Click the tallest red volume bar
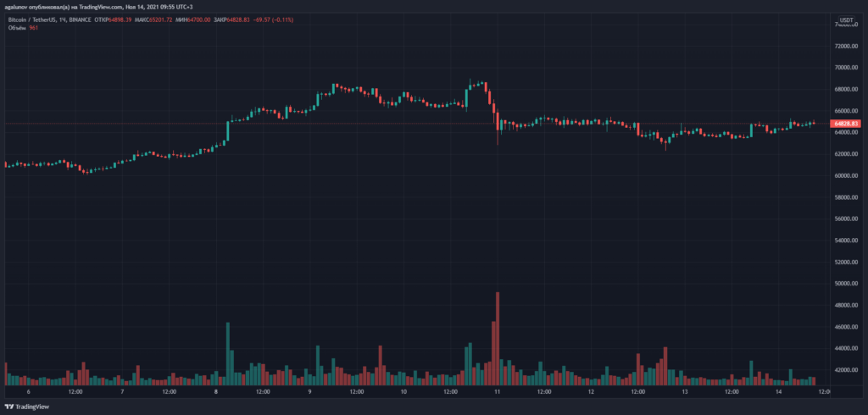 498,339
